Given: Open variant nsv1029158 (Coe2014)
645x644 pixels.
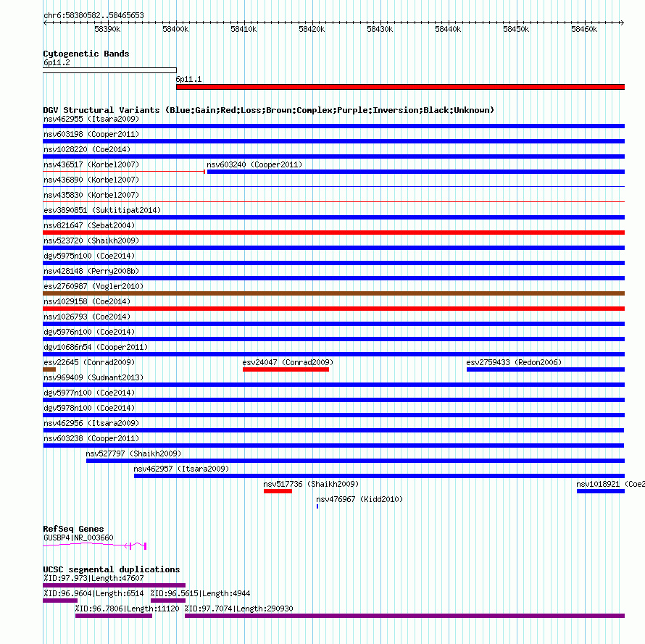Looking at the screenshot, I should (87, 301).
